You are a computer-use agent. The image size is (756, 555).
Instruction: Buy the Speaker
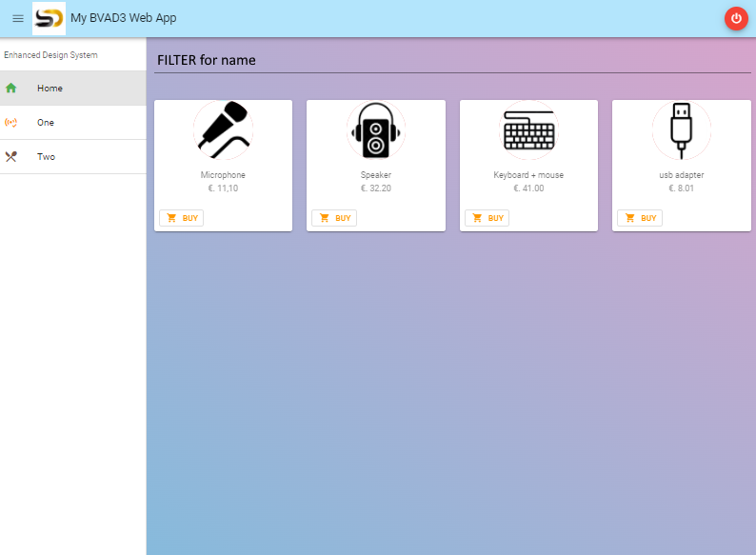[x=334, y=218]
